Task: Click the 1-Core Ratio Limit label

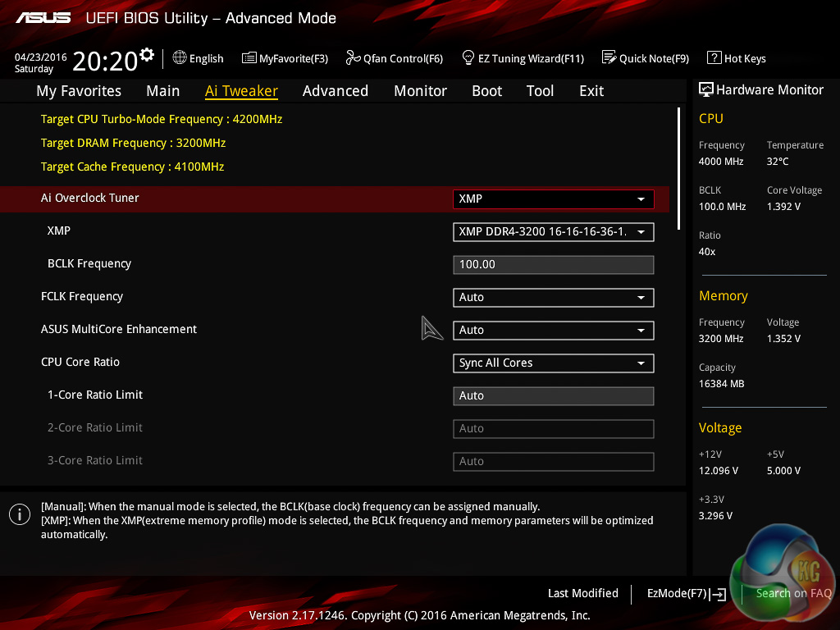Action: point(95,395)
